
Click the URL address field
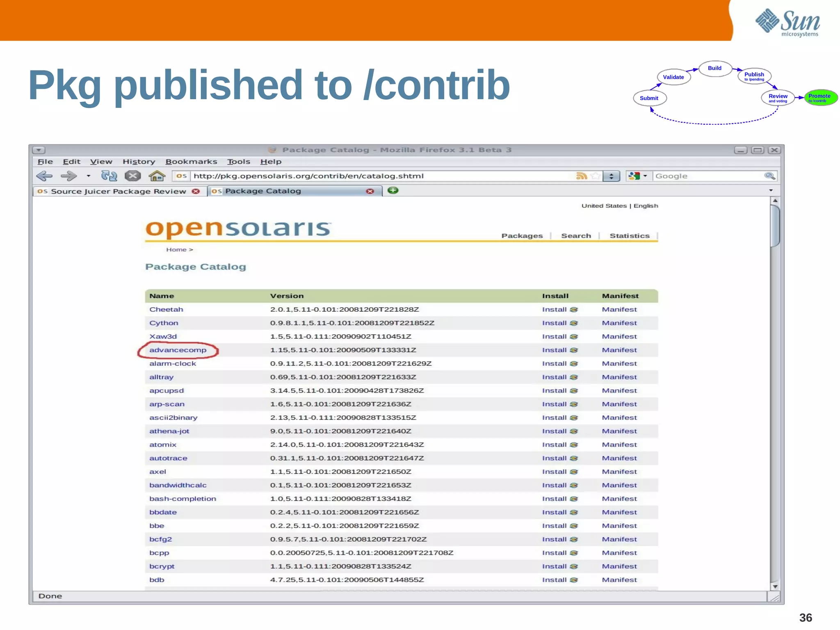click(383, 176)
